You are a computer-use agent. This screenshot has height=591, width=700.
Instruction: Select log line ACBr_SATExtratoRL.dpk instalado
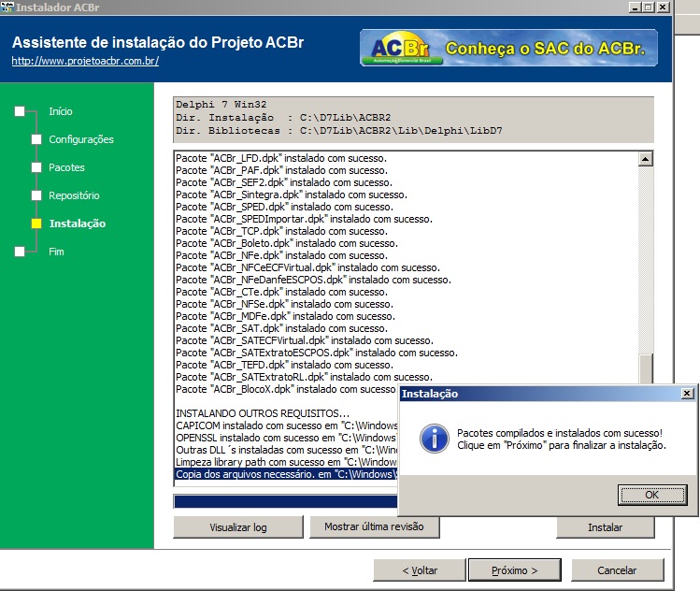(x=304, y=377)
